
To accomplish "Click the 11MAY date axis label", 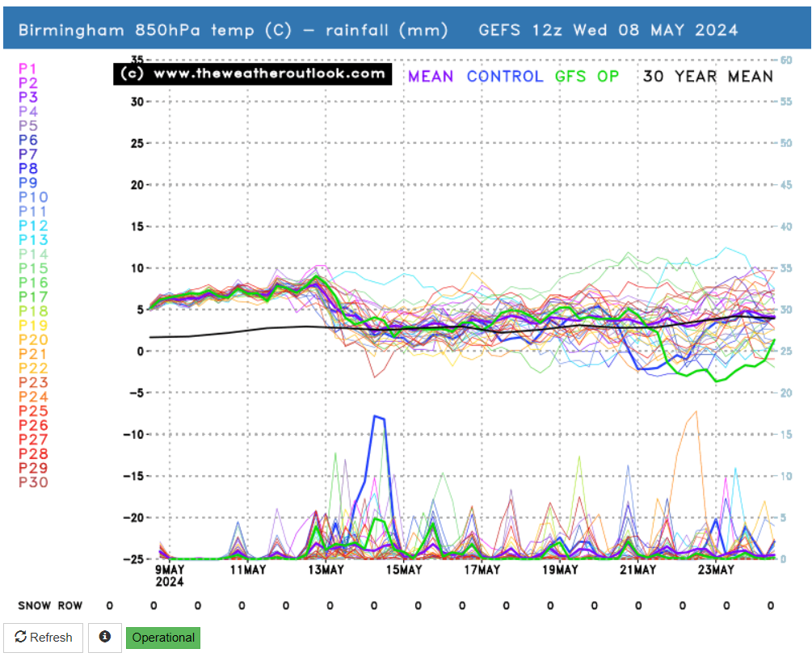I will 247,570.
